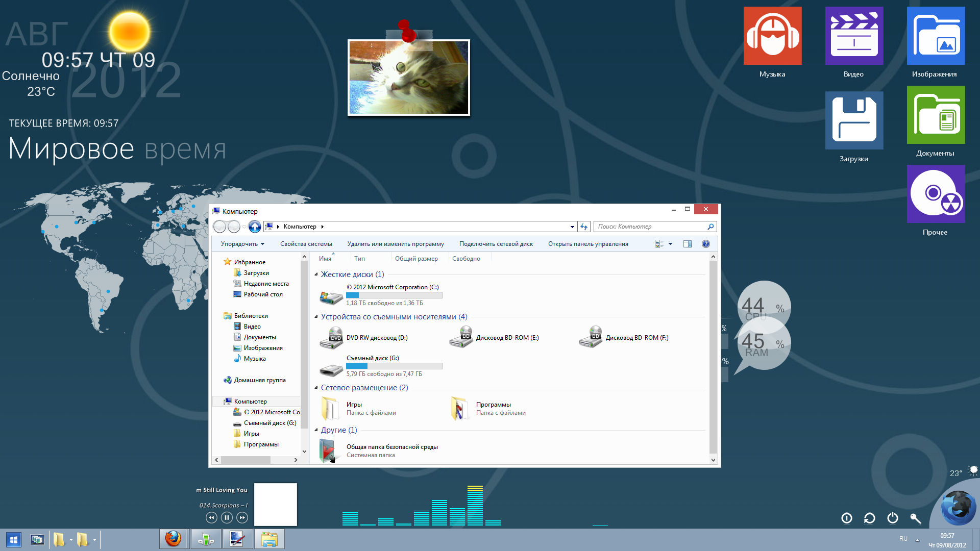
Task: Skip to previous track in player
Action: [211, 518]
